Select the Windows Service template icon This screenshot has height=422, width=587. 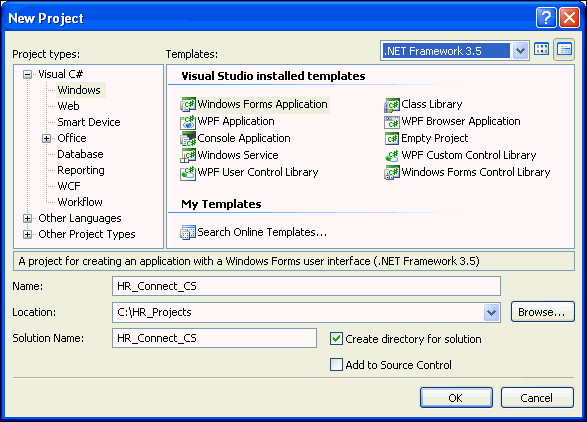point(188,155)
